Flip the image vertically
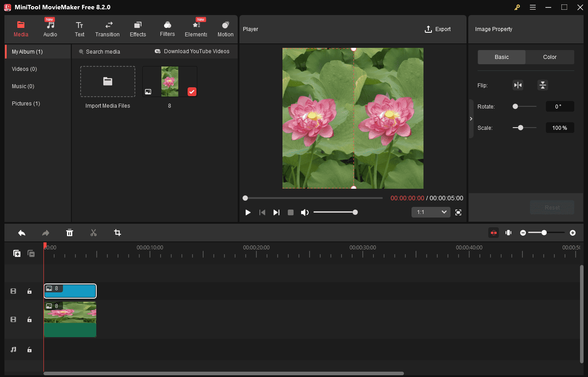 (x=543, y=85)
